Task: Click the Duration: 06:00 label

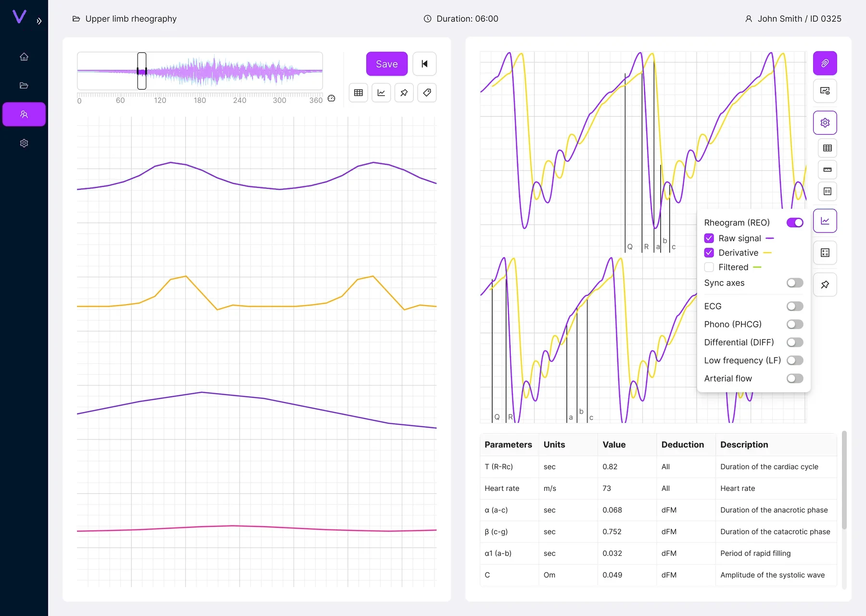Action: [x=467, y=19]
